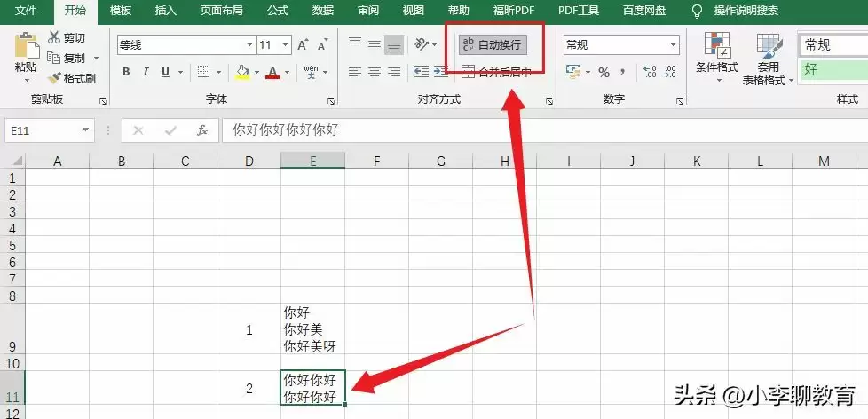This screenshot has height=419, width=868.
Task: Click Merge and Center (合并后居中)
Action: pos(496,71)
